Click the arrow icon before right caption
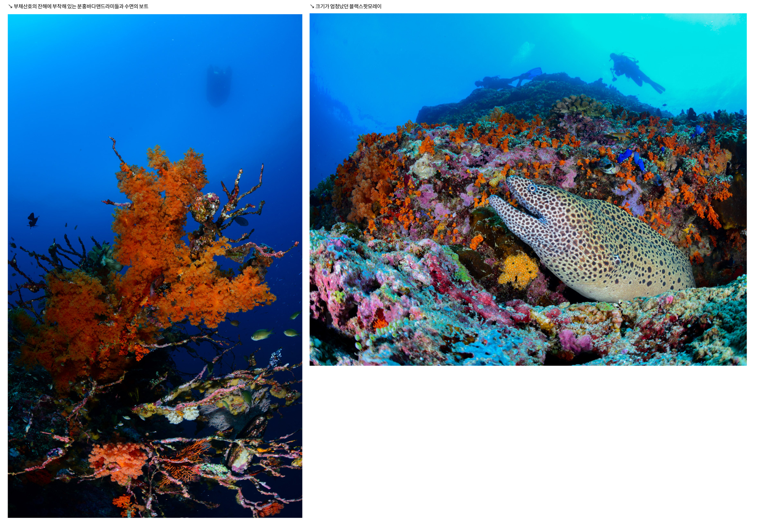 pyautogui.click(x=312, y=6)
